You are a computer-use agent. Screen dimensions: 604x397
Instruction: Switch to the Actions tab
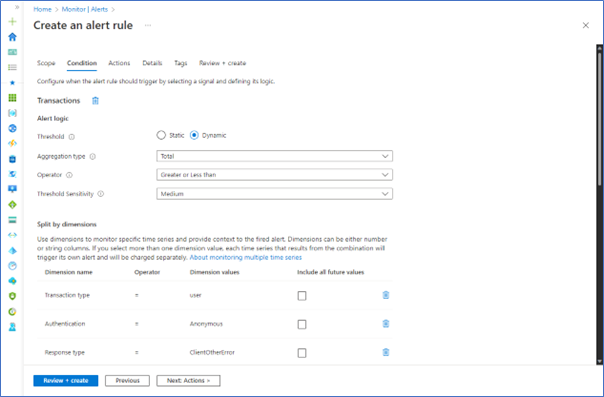[x=119, y=63]
